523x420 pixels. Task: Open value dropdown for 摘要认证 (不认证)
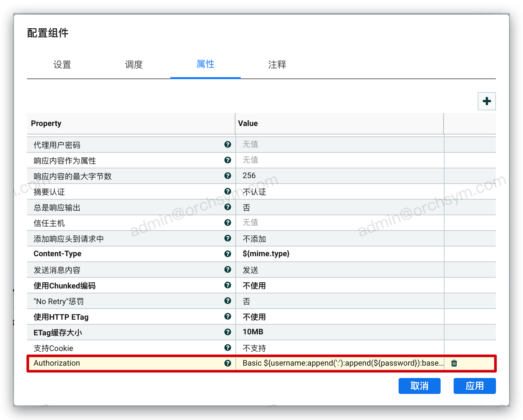click(339, 192)
